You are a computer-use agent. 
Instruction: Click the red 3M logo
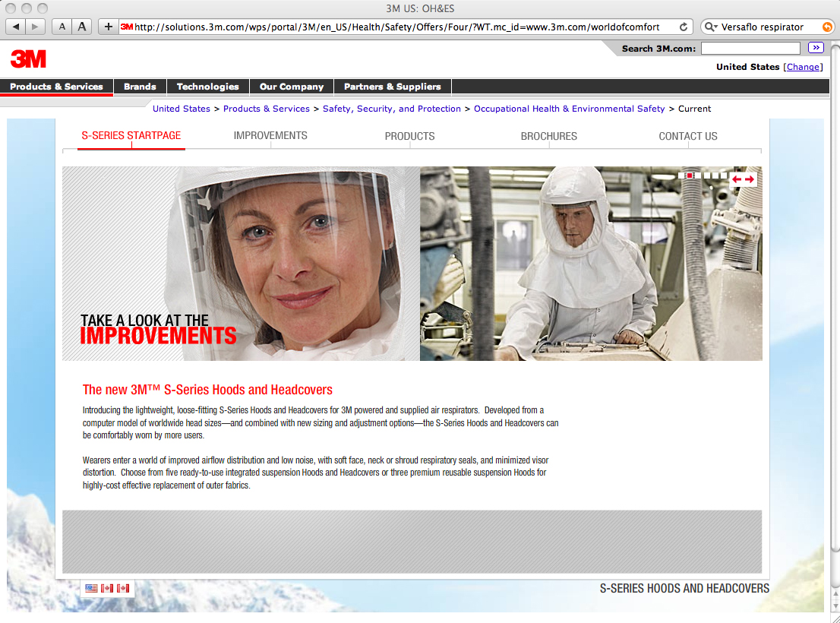28,59
